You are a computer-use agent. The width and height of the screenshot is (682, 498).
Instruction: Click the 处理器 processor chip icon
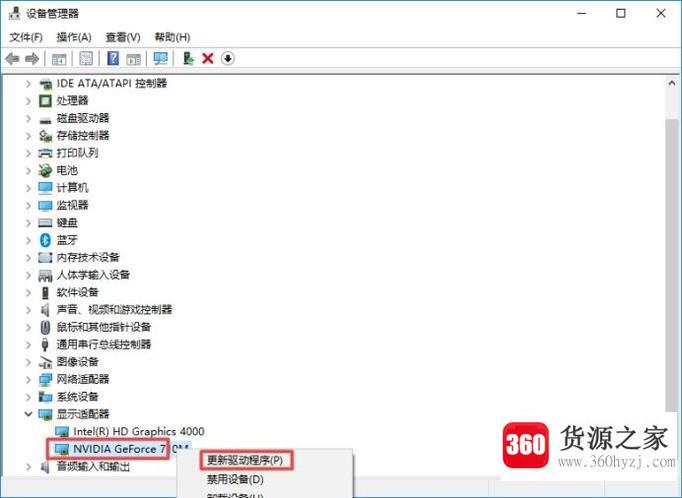pos(45,101)
